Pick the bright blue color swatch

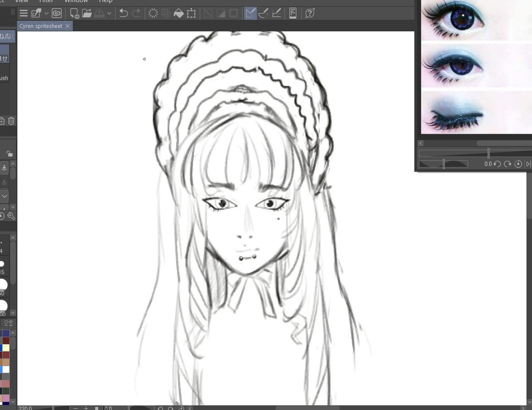pyautogui.click(x=1, y=370)
